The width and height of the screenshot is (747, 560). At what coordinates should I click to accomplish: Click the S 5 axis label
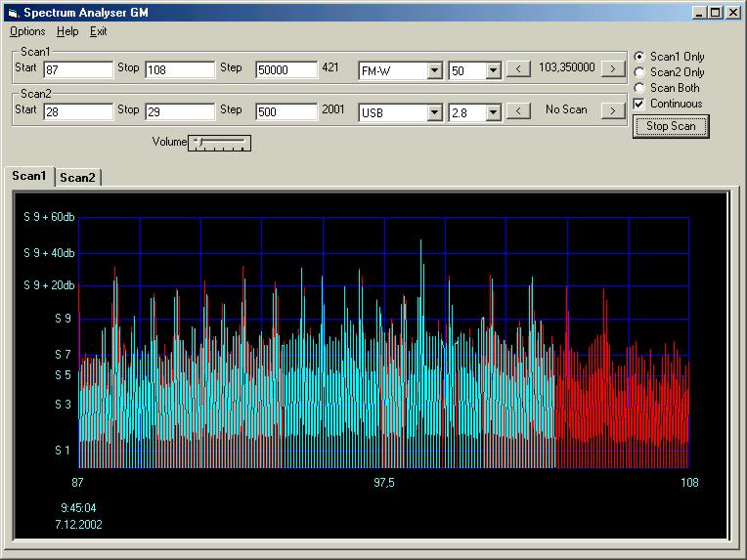(x=63, y=375)
